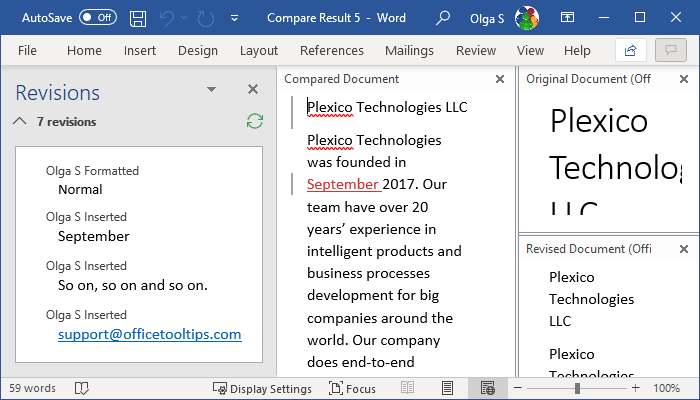700x400 pixels.
Task: Close the Revised Document pane
Action: tap(683, 249)
